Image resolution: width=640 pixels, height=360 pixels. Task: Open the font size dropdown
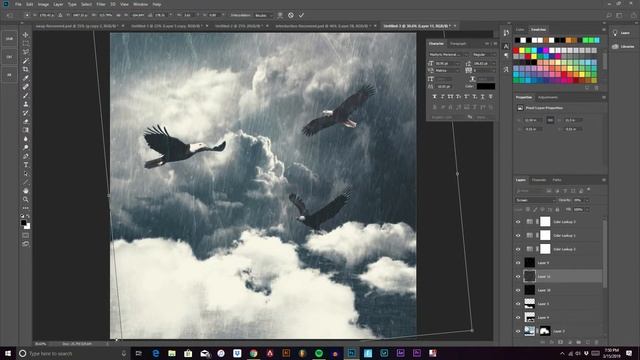tap(447, 63)
